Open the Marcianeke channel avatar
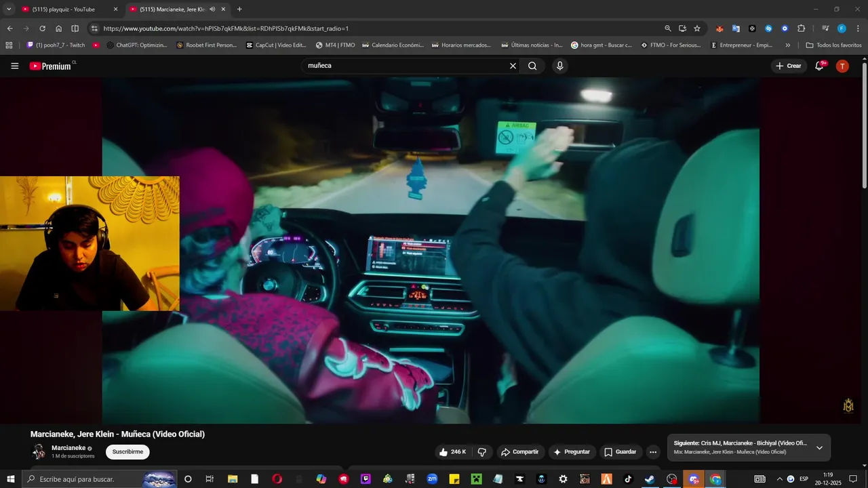Image resolution: width=868 pixels, height=488 pixels. point(39,452)
